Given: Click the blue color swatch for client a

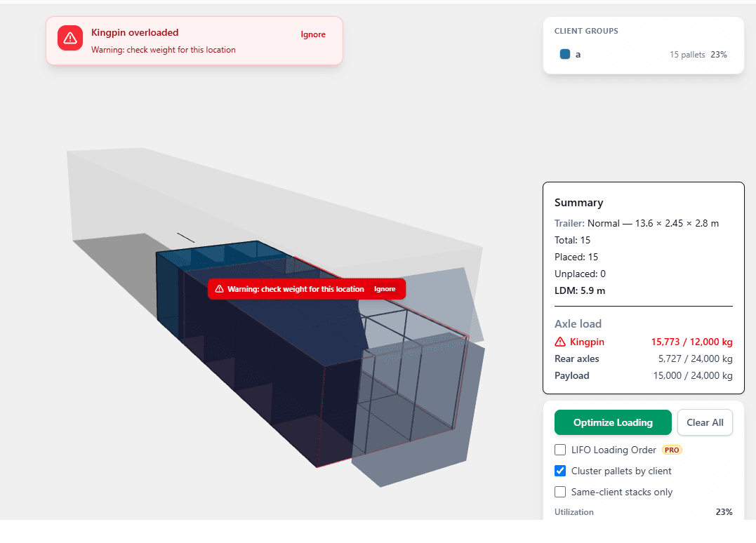Looking at the screenshot, I should pos(565,55).
